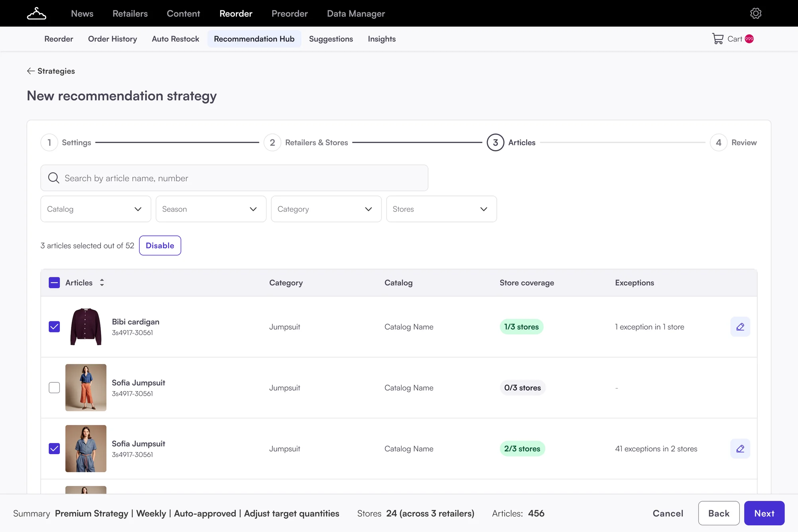
Task: Click the 2/3 stores coverage badge
Action: pos(522,449)
